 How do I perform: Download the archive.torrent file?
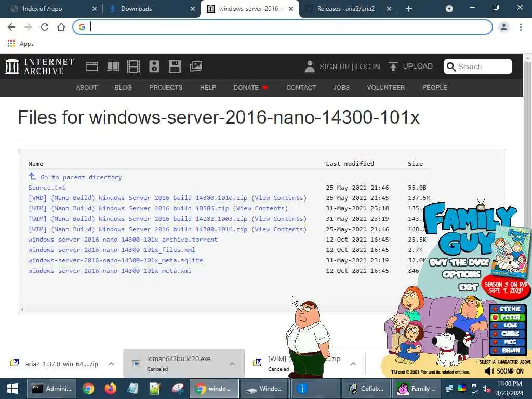pyautogui.click(x=123, y=240)
